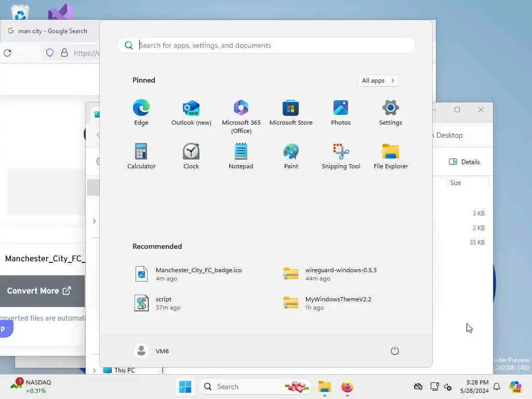This screenshot has height=399, width=532.
Task: Reload the browser page
Action: (x=7, y=53)
